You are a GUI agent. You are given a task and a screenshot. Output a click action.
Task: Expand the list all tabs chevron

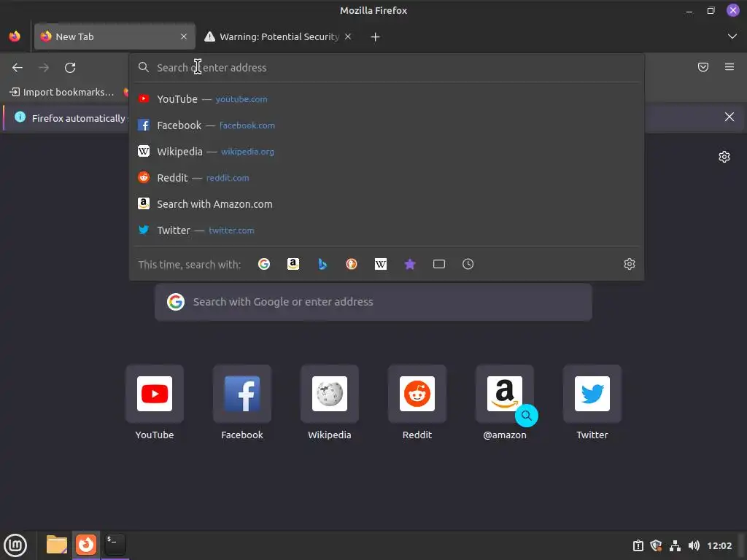coord(732,36)
